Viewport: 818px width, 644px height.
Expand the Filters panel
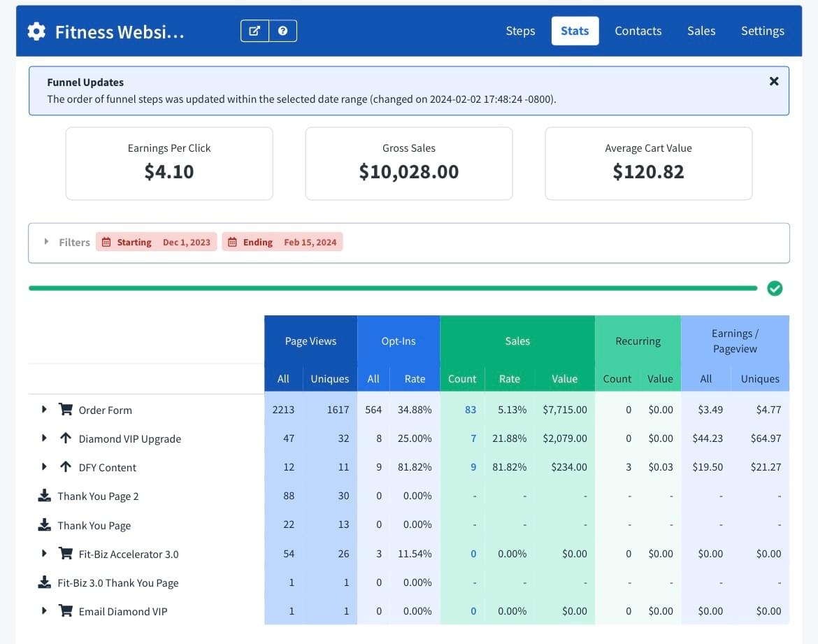(47, 242)
